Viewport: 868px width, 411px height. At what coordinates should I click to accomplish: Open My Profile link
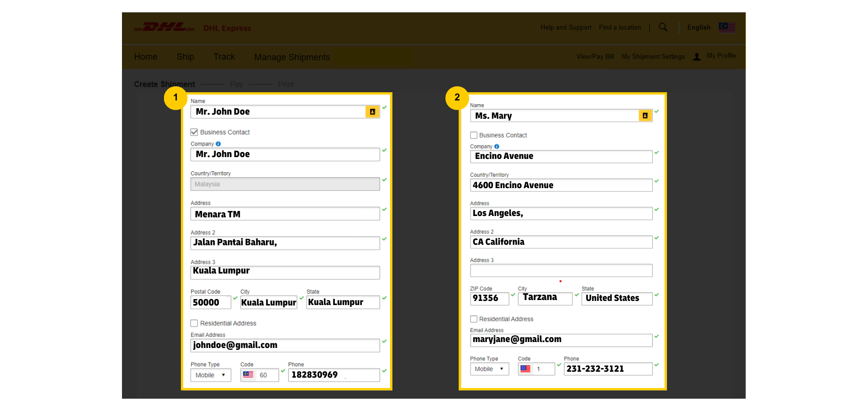coord(721,56)
